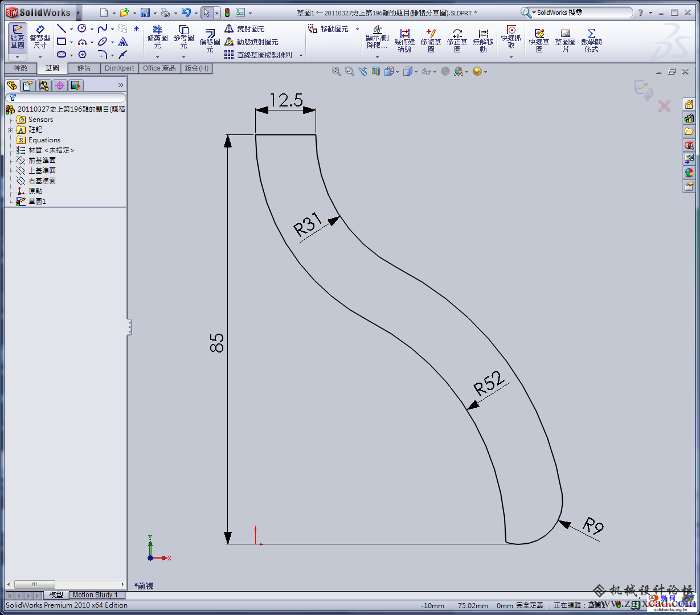Image resolution: width=700 pixels, height=615 pixels.
Task: Click the Save floppy disk icon
Action: (x=145, y=13)
